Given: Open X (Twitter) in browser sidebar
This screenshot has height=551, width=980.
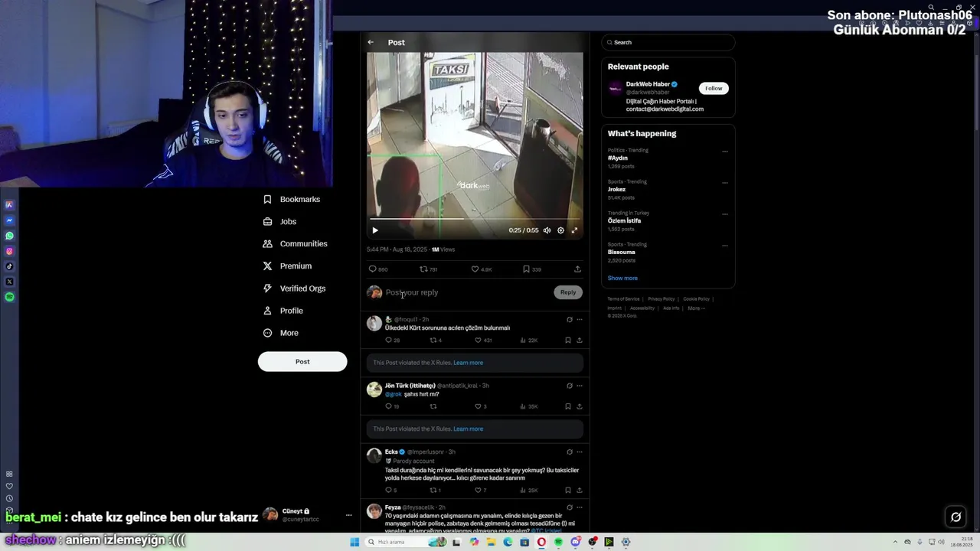Looking at the screenshot, I should coord(9,282).
